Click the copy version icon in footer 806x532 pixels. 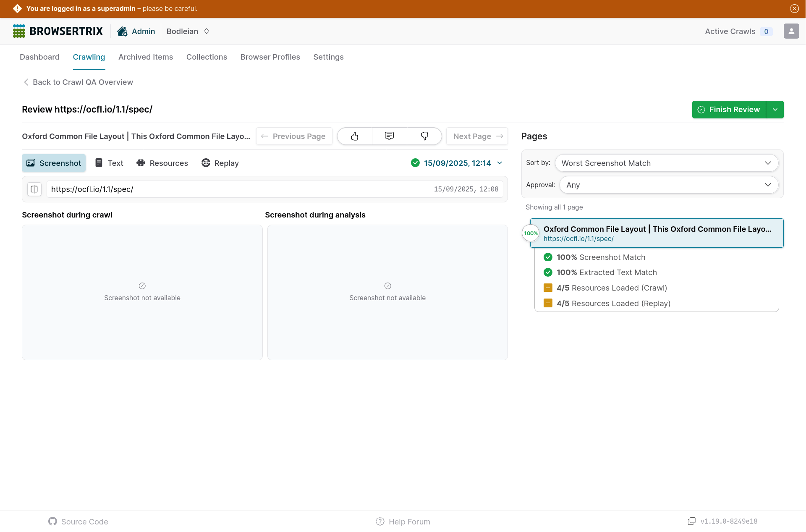691,521
